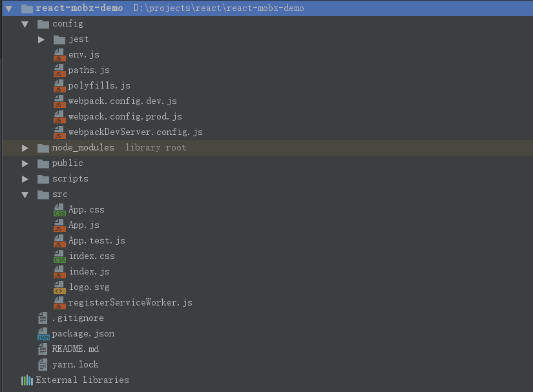Screen dimensions: 533x392
Task: Select yarn.lock file name
Action: pyautogui.click(x=75, y=365)
